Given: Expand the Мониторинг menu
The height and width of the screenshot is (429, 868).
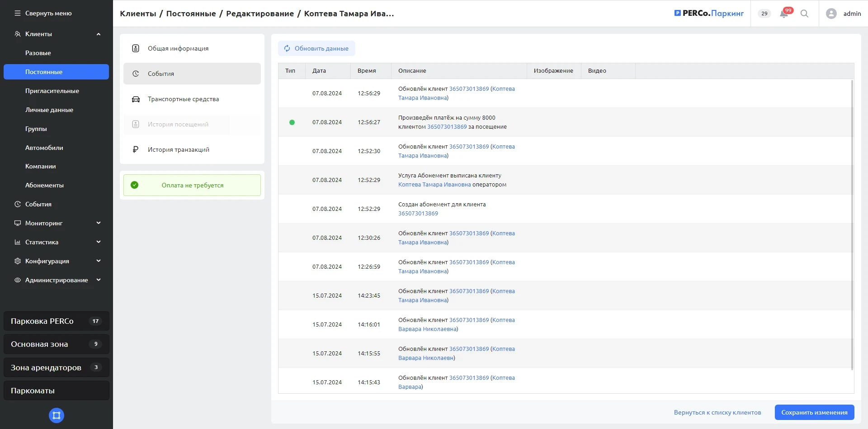Looking at the screenshot, I should (99, 223).
